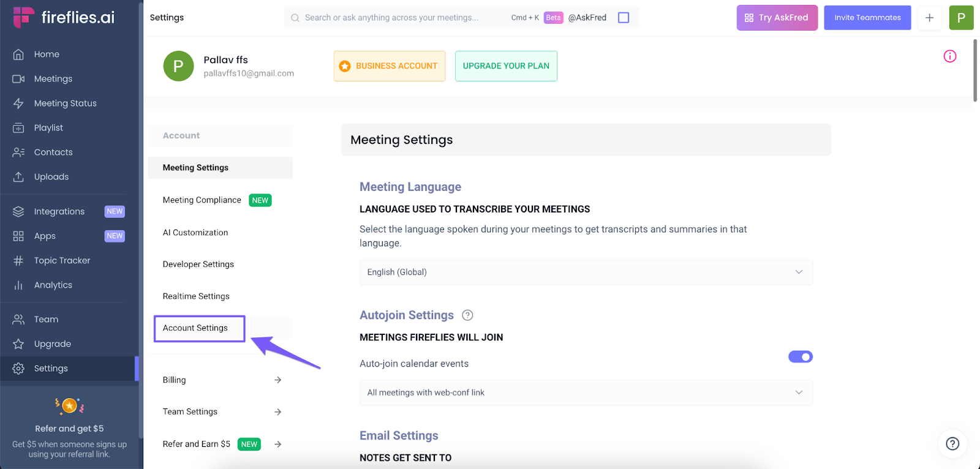This screenshot has width=980, height=469.
Task: Click the Analytics bar chart icon
Action: point(18,285)
